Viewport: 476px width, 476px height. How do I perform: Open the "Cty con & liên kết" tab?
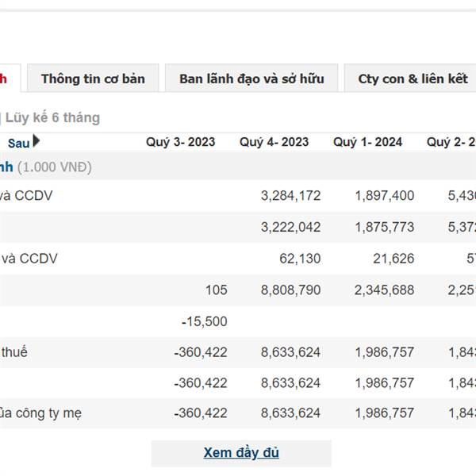(x=413, y=79)
